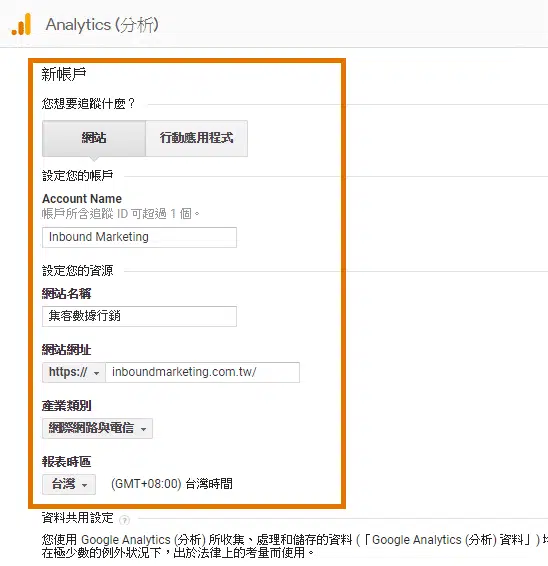The width and height of the screenshot is (548, 566).
Task: Select the 網站 tracking tab
Action: click(x=94, y=138)
